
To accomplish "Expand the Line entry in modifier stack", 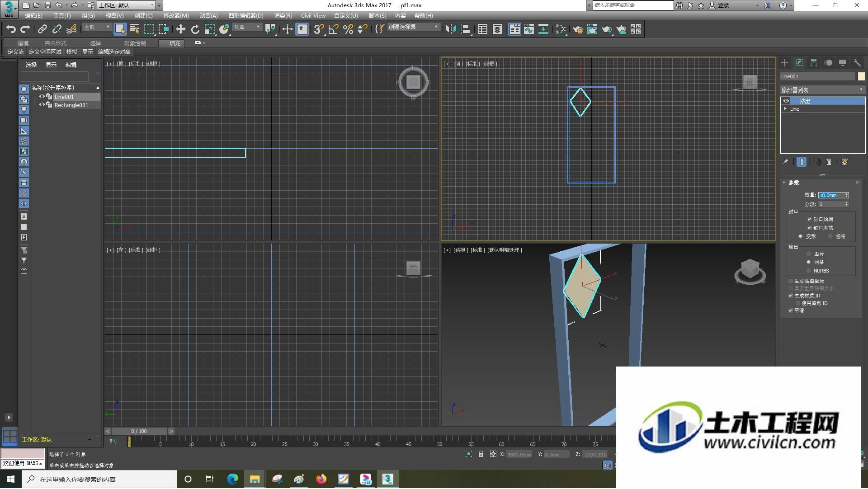I will [x=785, y=109].
